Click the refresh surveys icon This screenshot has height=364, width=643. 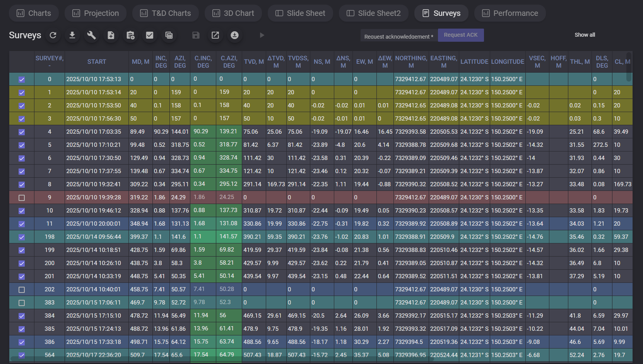(x=53, y=35)
